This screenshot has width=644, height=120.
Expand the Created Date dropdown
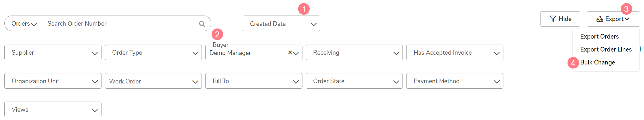281,24
